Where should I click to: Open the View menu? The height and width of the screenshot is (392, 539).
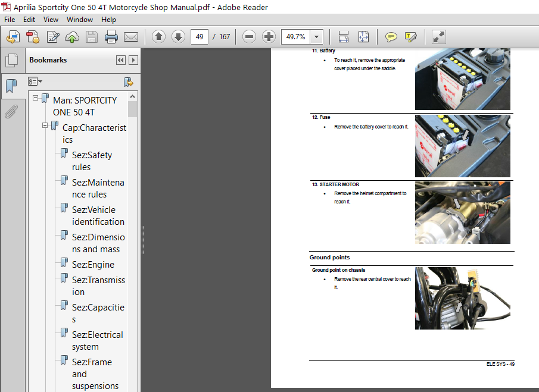(51, 20)
